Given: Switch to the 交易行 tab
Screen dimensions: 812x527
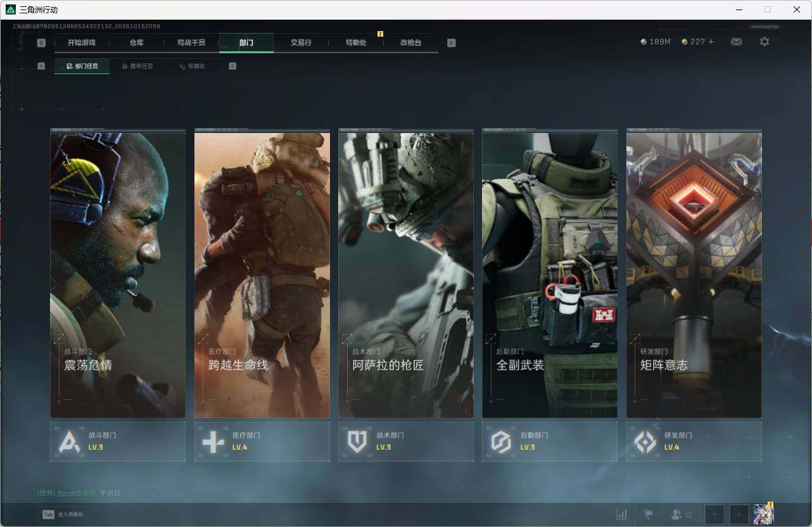Looking at the screenshot, I should (x=301, y=42).
